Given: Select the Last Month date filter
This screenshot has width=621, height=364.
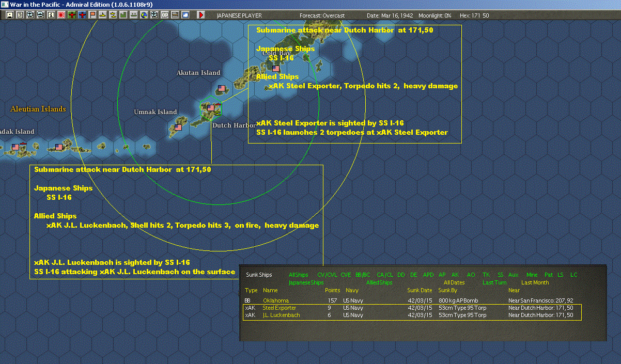Looking at the screenshot, I should (x=535, y=282).
